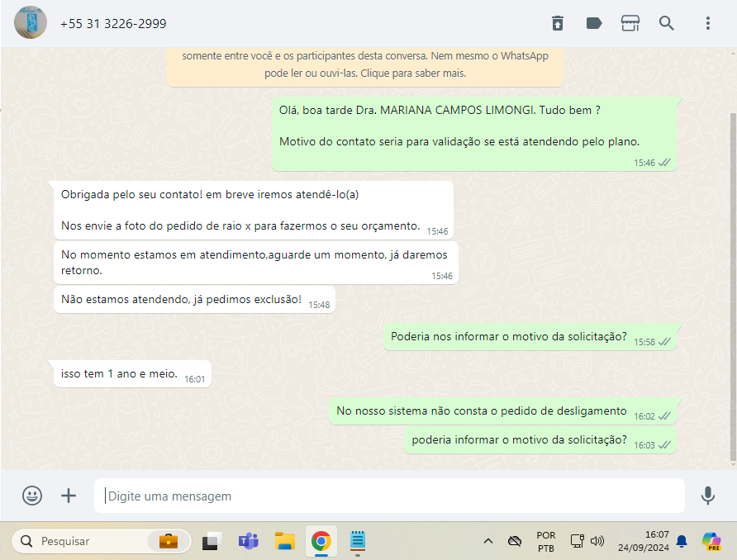Click the 16:02 message read ticks
The width and height of the screenshot is (737, 560).
[x=664, y=416]
